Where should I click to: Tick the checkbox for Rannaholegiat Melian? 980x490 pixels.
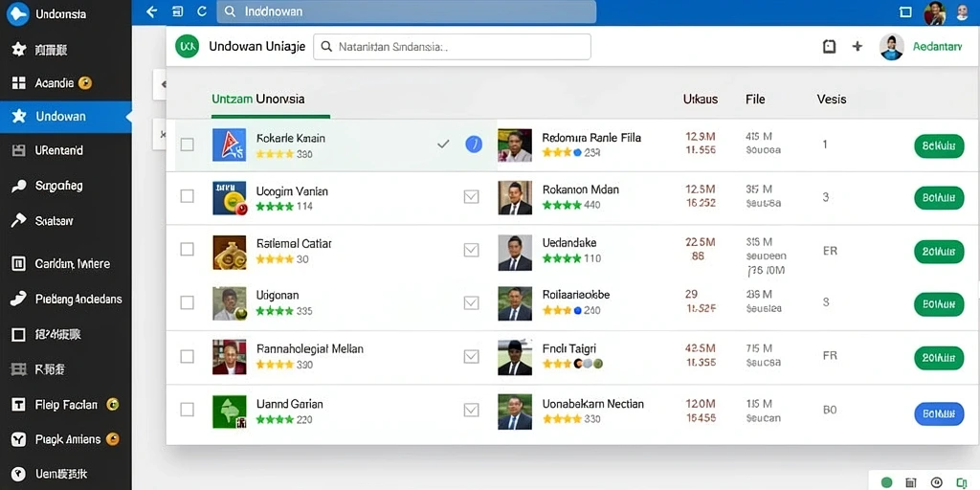tap(187, 356)
